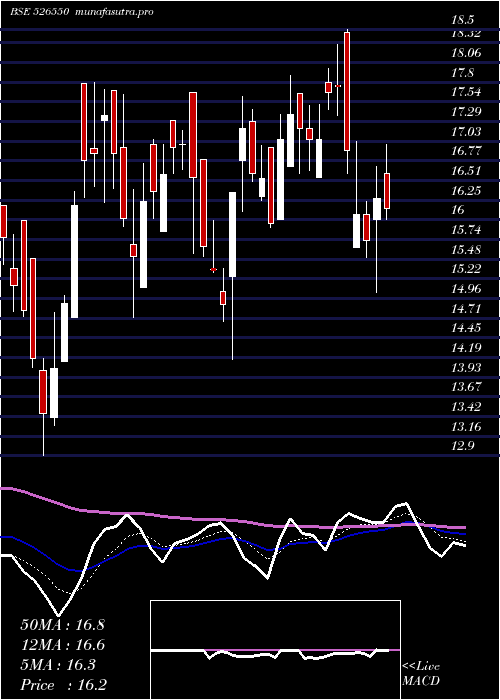Select the 18.5 price axis label
The height and width of the screenshot is (700, 500).
[x=463, y=21]
